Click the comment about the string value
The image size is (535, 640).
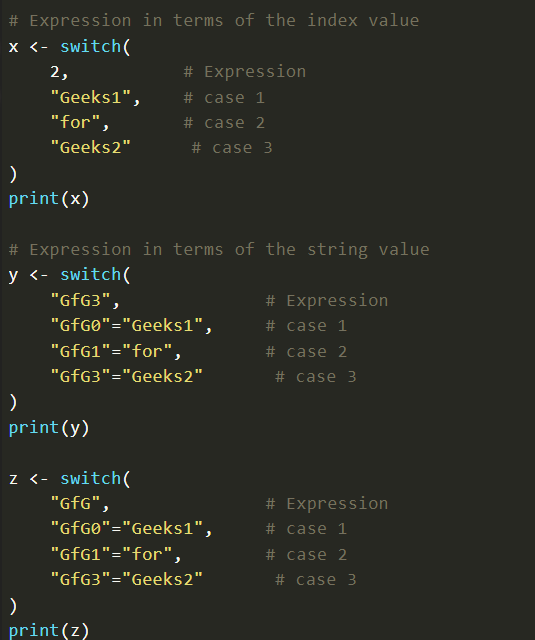[219, 249]
